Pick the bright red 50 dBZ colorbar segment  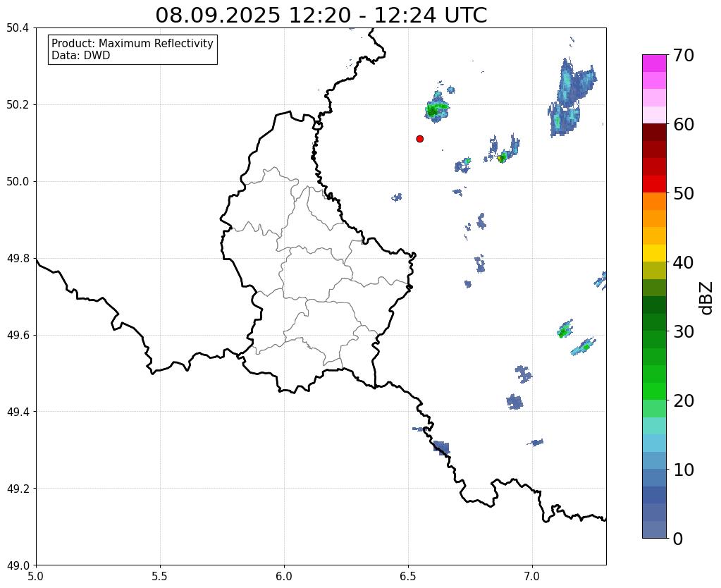click(x=654, y=184)
